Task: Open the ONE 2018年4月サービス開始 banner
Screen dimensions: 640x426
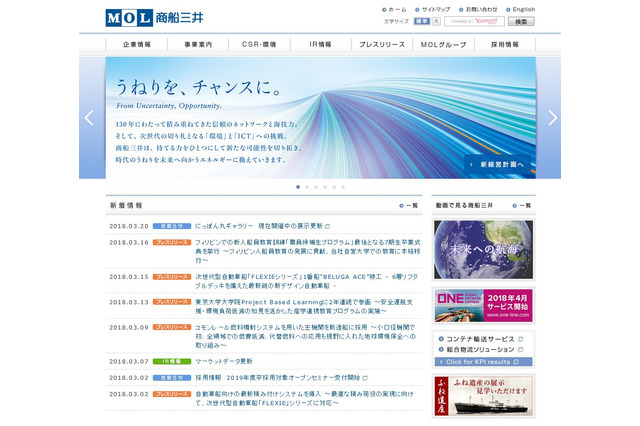Action: pos(483,306)
